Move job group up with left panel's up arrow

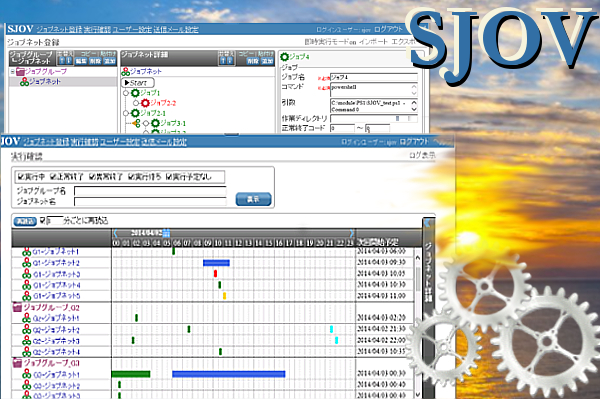(x=62, y=61)
